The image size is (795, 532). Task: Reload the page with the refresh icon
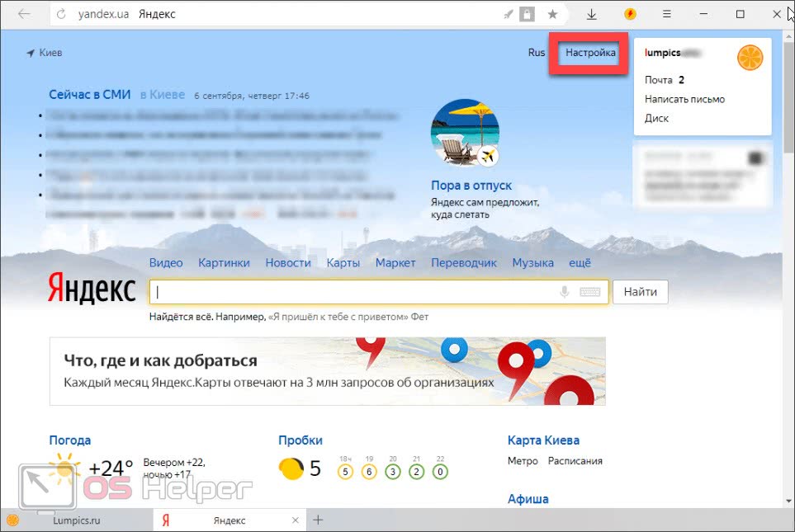tap(63, 15)
